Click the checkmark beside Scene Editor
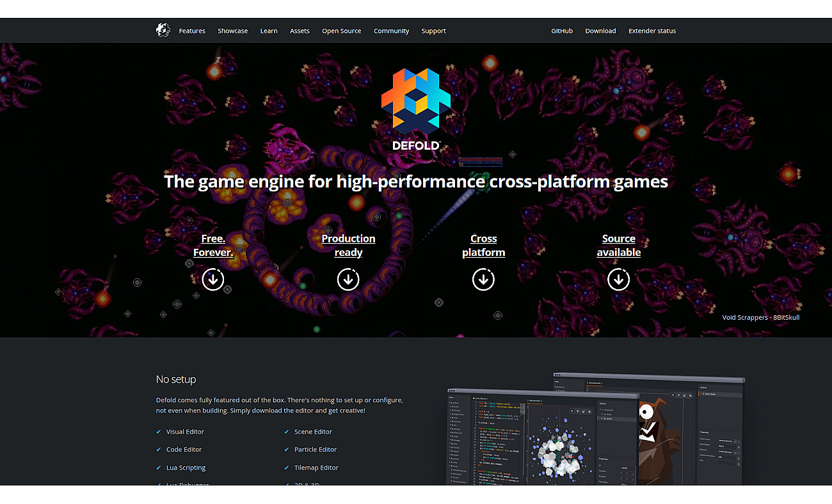This screenshot has height=504, width=832. [287, 432]
